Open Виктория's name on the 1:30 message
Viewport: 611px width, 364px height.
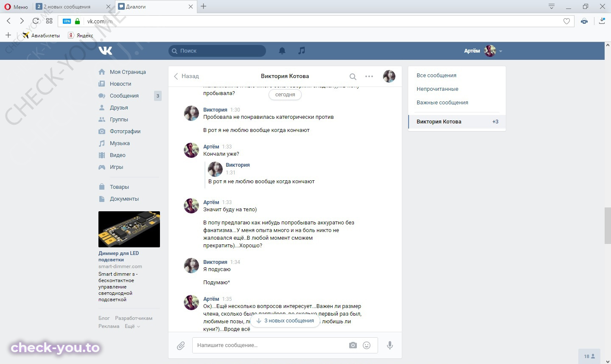click(215, 110)
